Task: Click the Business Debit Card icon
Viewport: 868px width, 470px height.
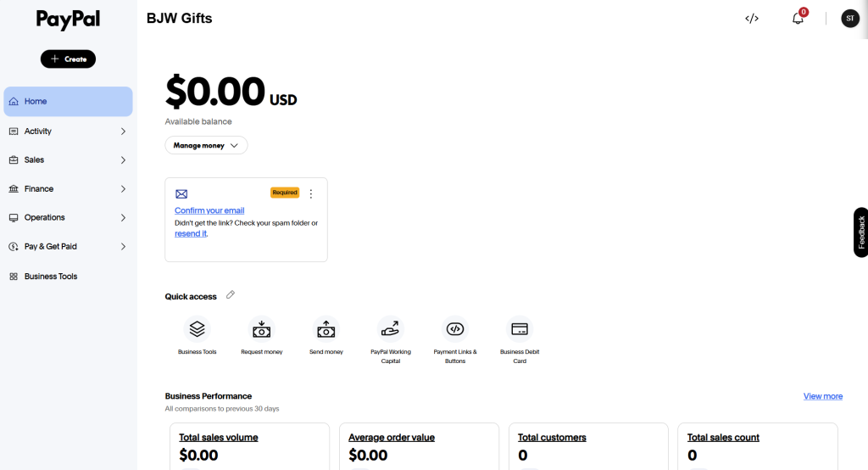Action: click(520, 328)
